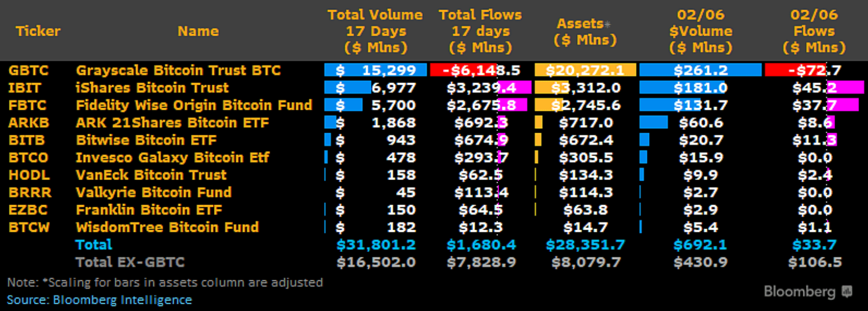This screenshot has width=868, height=311.
Task: Select the ARKB ticker
Action: click(28, 123)
